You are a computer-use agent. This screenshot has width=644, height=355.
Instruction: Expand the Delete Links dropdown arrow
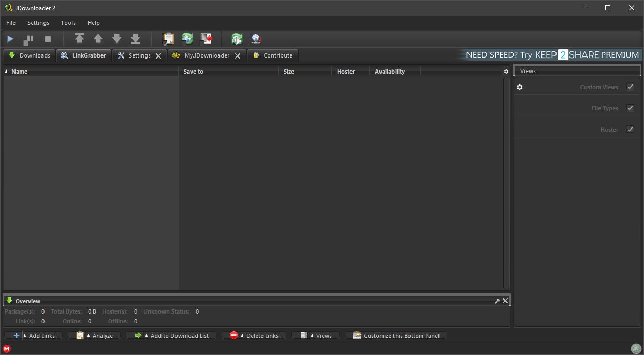(x=242, y=335)
